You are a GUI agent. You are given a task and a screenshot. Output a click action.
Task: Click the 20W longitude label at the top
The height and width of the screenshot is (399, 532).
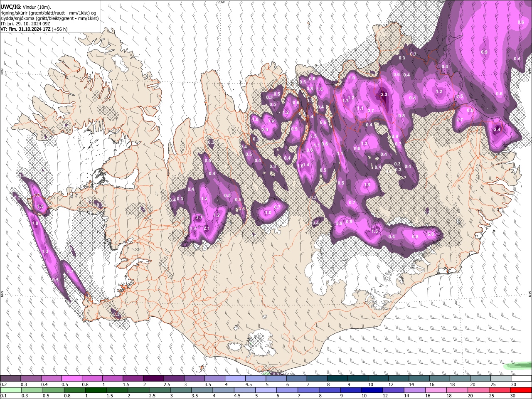coord(221,2)
